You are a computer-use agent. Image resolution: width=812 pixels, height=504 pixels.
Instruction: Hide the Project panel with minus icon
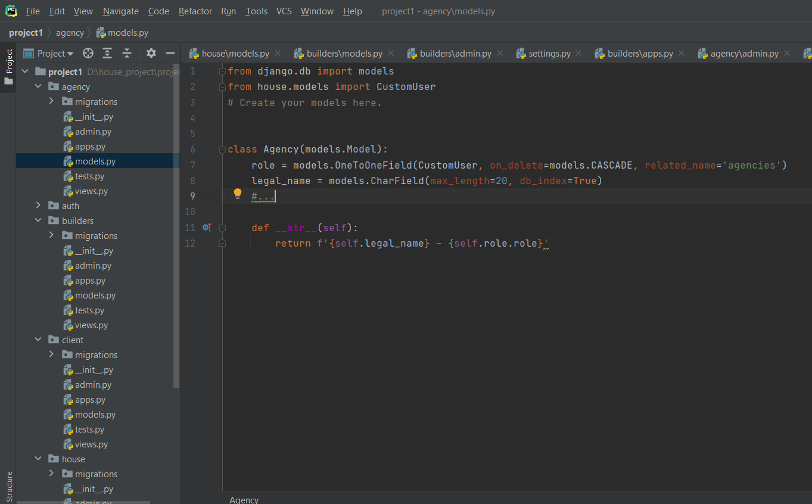(170, 53)
